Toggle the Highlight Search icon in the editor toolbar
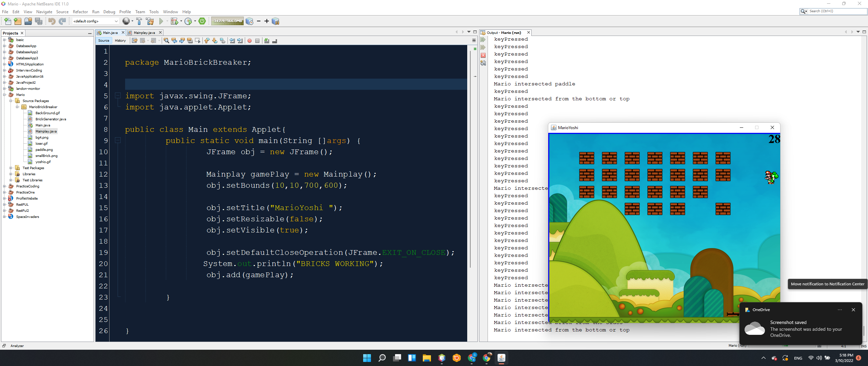This screenshot has height=366, width=868. (x=190, y=41)
